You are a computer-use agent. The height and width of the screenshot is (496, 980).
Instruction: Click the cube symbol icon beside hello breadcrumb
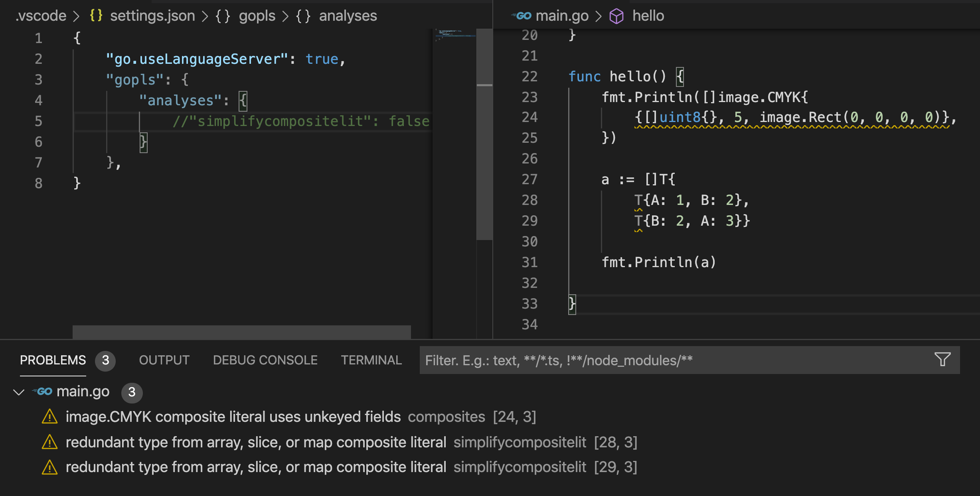pos(616,16)
